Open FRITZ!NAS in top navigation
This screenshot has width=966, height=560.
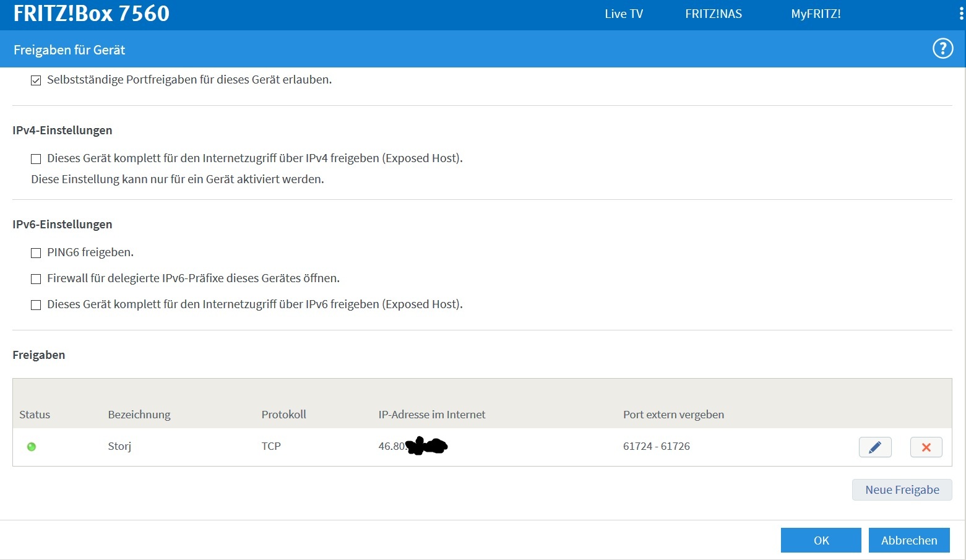[x=714, y=14]
